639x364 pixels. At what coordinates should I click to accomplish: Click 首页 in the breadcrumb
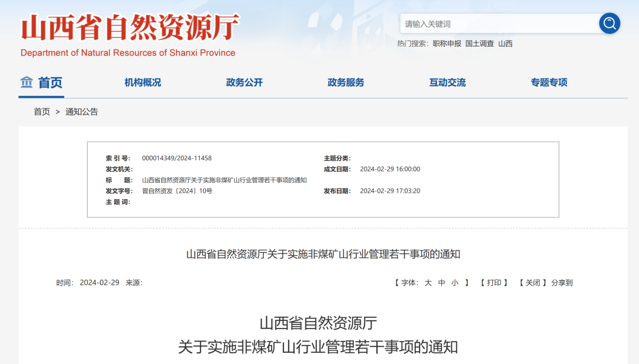pos(42,112)
